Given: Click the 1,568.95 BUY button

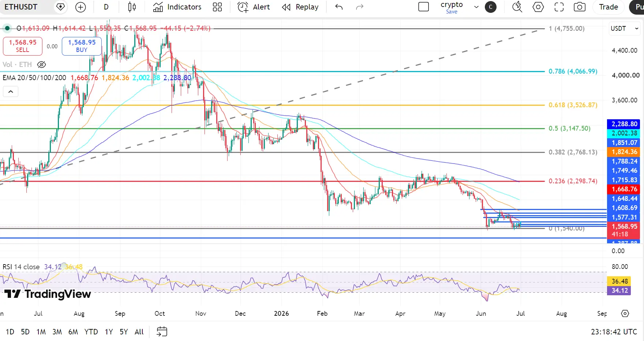Looking at the screenshot, I should (x=82, y=46).
